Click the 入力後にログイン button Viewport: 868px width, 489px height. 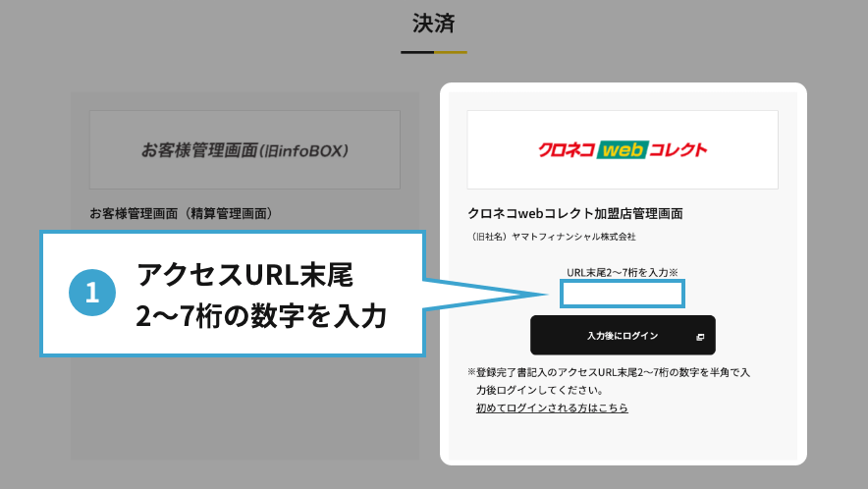(x=623, y=335)
